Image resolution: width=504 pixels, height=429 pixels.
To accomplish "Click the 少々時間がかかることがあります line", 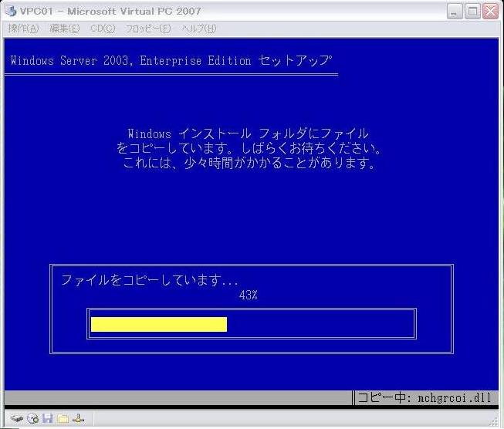I will [x=249, y=163].
